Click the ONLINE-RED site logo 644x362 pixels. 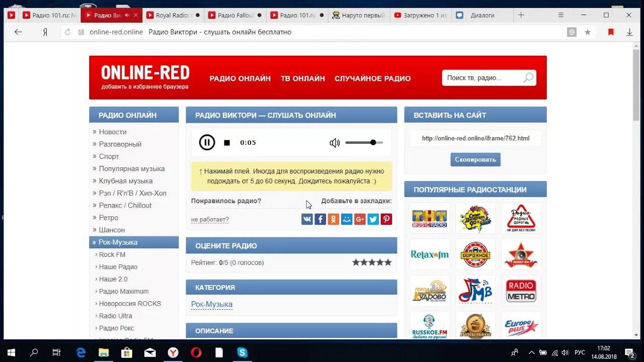145,73
